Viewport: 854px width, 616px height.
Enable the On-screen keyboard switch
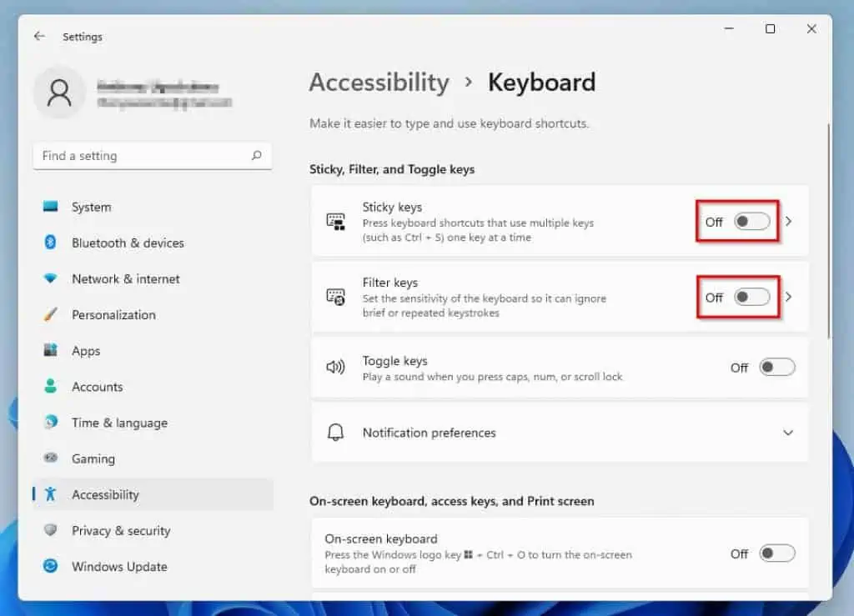[x=777, y=553]
